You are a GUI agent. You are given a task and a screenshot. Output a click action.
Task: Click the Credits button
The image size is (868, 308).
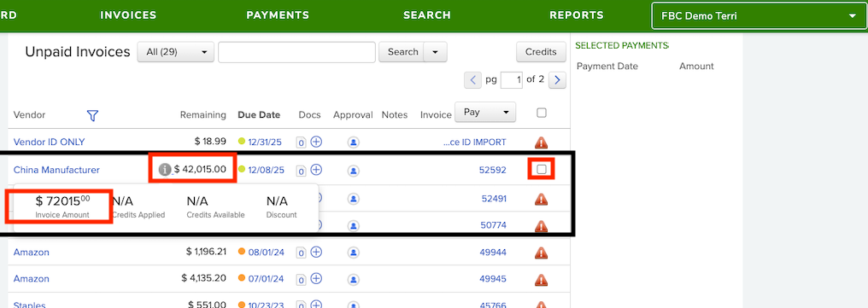[x=541, y=52]
